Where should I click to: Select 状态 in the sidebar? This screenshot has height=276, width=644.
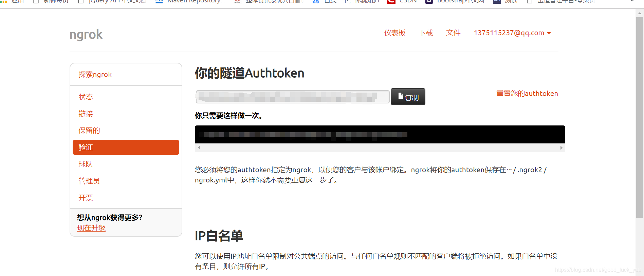click(86, 97)
